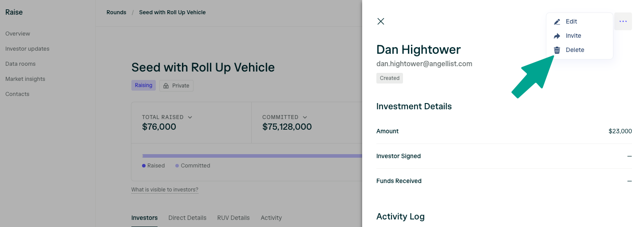The width and height of the screenshot is (644, 227).
Task: Switch to the Activity tab
Action: [271, 218]
